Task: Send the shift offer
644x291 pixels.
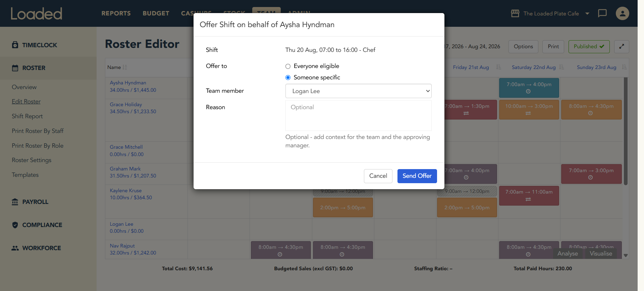Action: click(417, 176)
